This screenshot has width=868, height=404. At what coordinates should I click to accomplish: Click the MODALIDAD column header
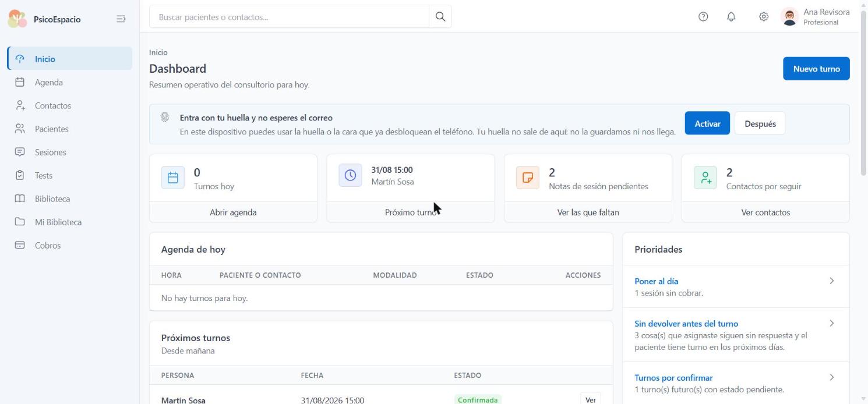pos(395,275)
